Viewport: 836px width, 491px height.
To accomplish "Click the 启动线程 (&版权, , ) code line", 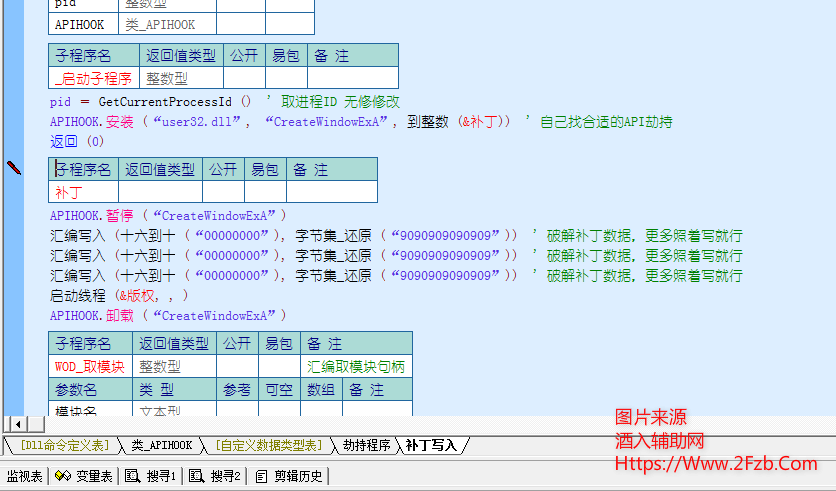I will (x=119, y=295).
